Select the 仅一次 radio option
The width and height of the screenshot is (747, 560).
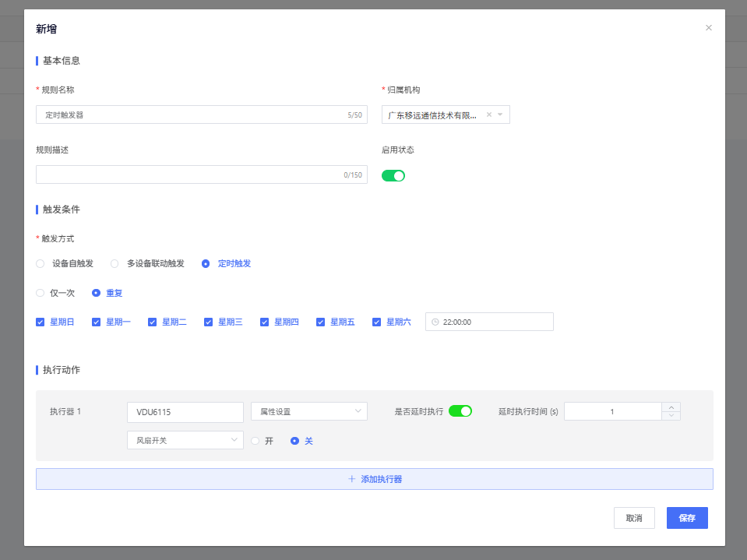[41, 293]
